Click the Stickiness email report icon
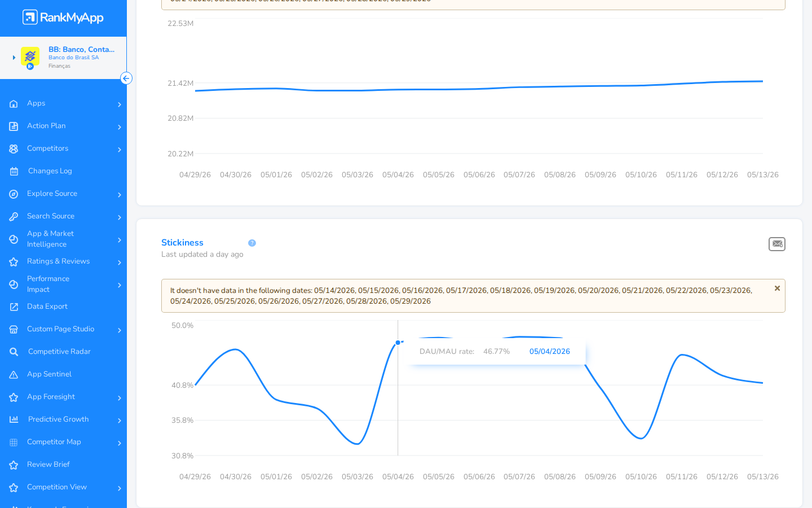This screenshot has width=812, height=508. coord(777,244)
